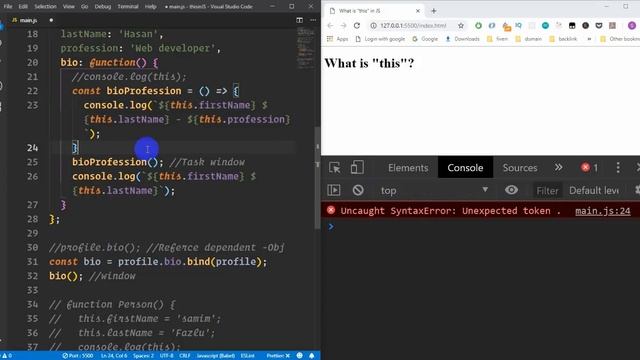
Task: Open the editor more actions ellipsis
Action: (313, 20)
